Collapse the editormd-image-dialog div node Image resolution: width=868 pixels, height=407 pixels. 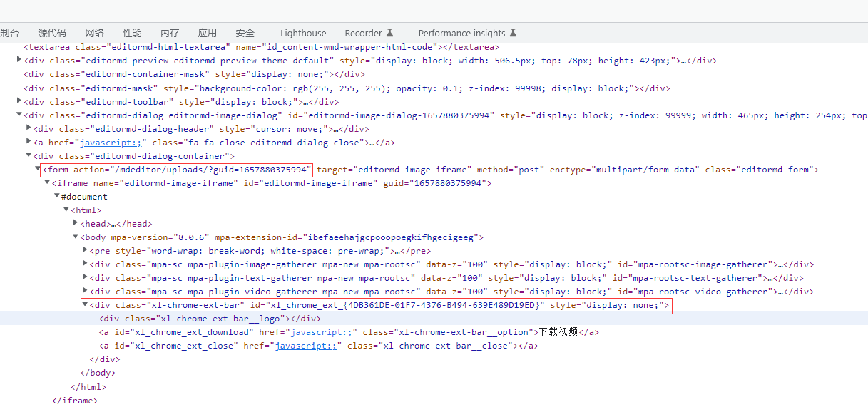coord(19,115)
